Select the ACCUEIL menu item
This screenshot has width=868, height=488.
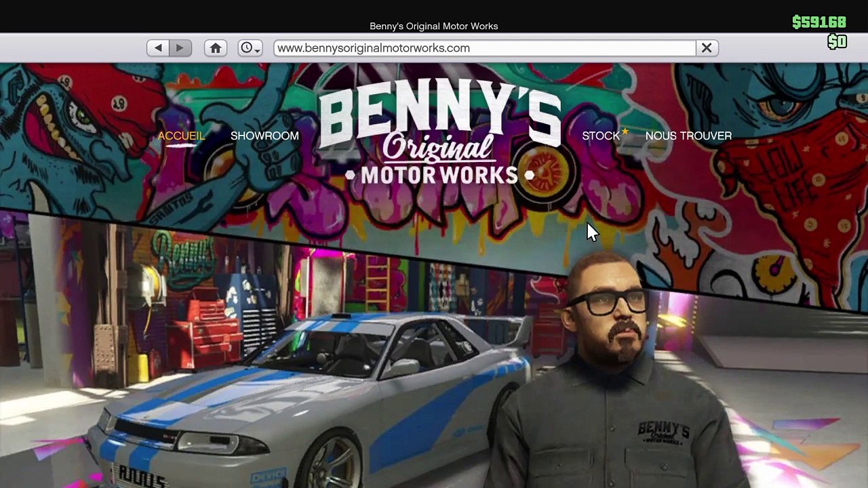tap(181, 136)
